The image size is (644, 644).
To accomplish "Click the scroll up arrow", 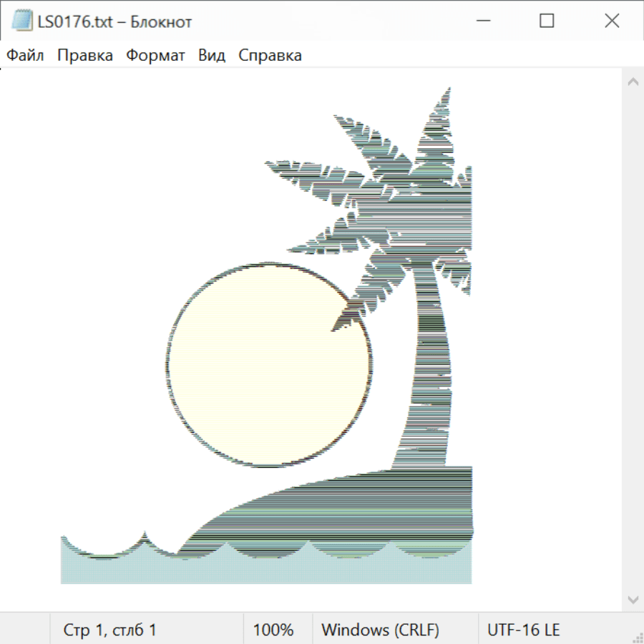I will coord(633,82).
